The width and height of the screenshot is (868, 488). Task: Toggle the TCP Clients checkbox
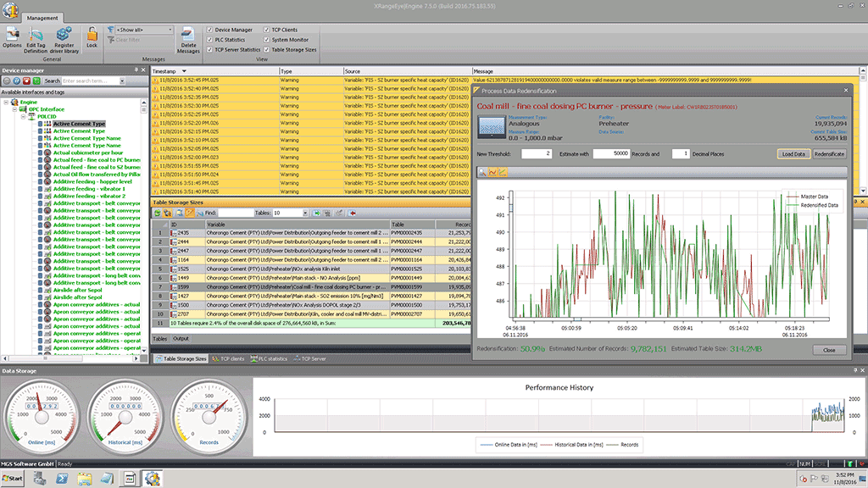coord(267,30)
